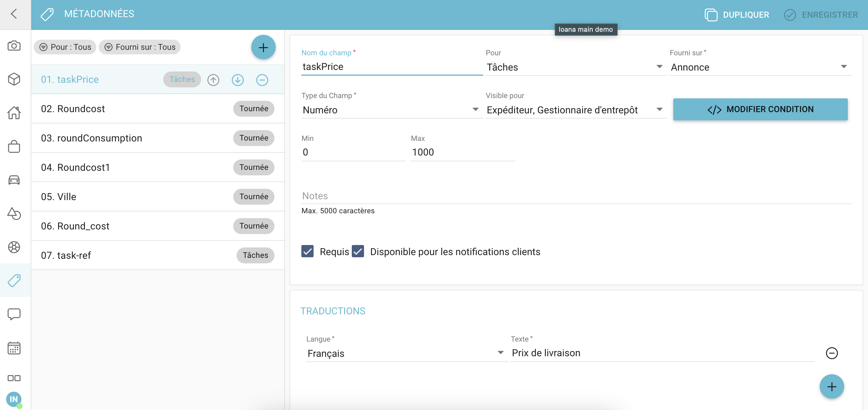Click the 'Ioana main demo' tooltip label
This screenshot has width=868, height=410.
[586, 30]
